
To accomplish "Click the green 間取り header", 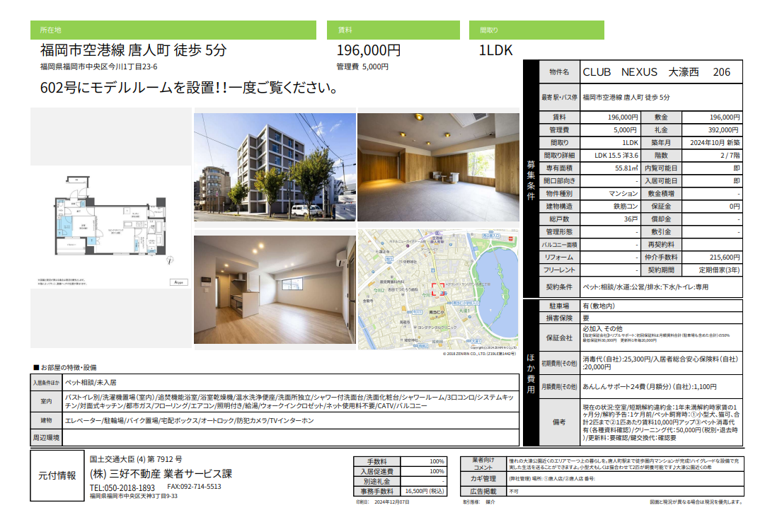I will pos(536,30).
